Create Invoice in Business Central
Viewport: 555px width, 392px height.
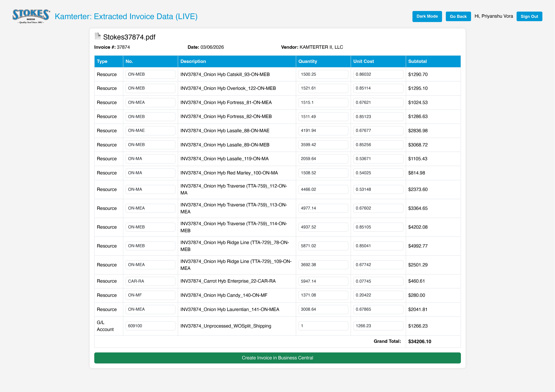[277, 358]
